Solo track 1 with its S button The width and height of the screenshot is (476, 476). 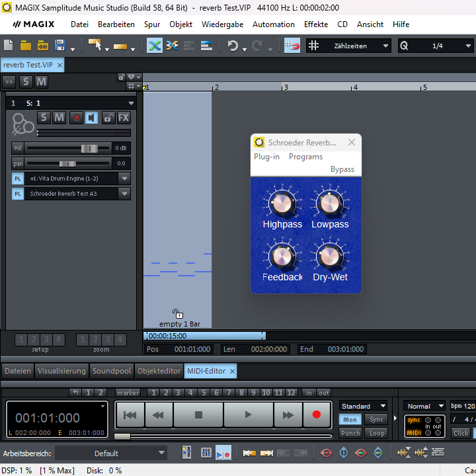click(44, 118)
